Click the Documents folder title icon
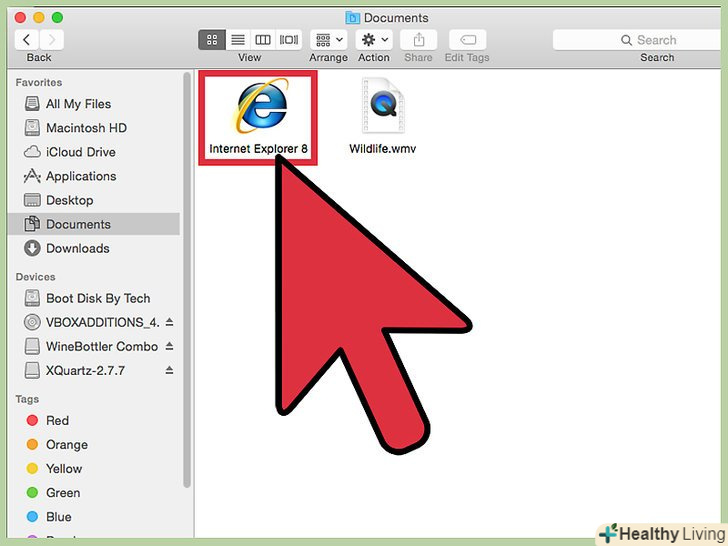 pyautogui.click(x=352, y=18)
